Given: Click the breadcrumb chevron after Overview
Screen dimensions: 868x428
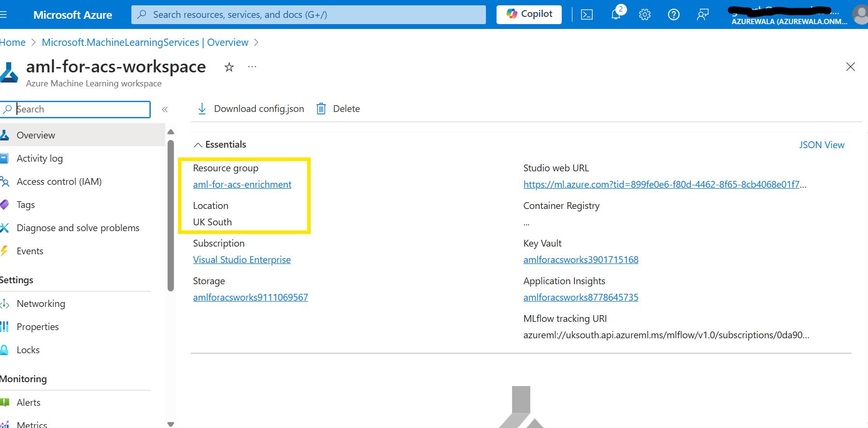Looking at the screenshot, I should click(256, 42).
